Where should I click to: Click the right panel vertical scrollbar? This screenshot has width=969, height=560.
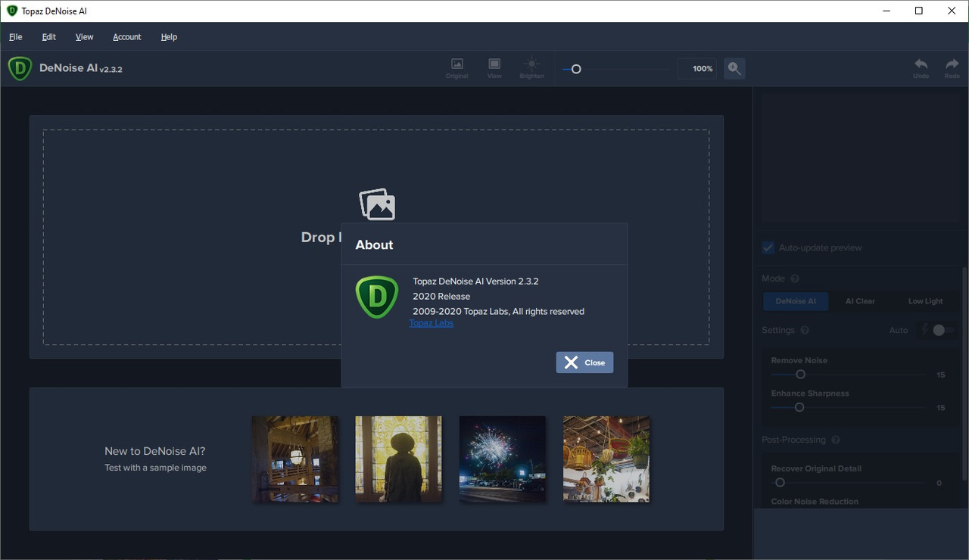point(964,372)
